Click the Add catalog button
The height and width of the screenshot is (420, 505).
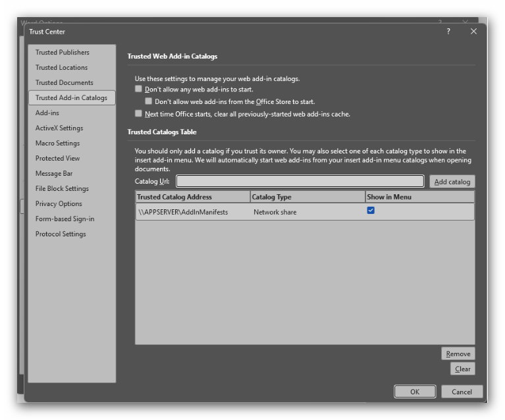[452, 182]
